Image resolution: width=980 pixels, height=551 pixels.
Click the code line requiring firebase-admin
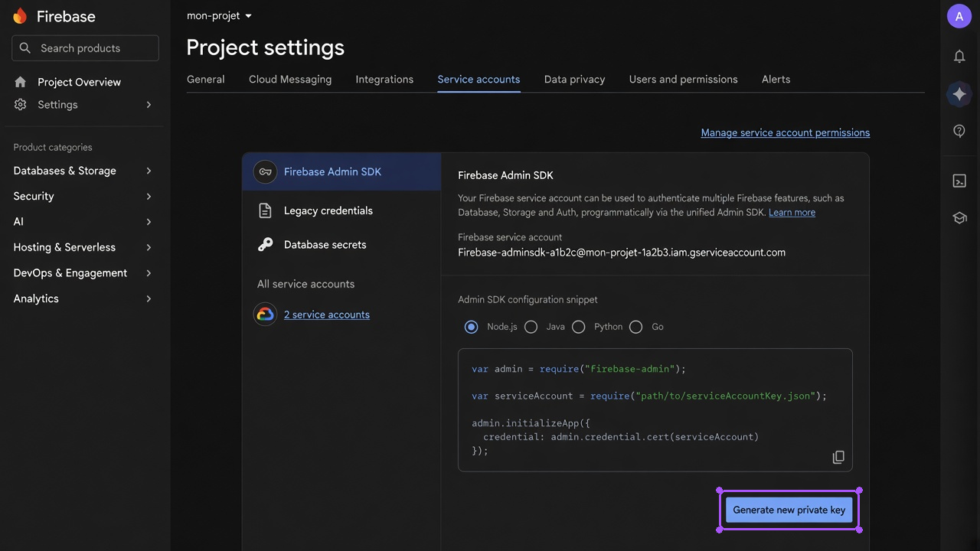coord(579,369)
